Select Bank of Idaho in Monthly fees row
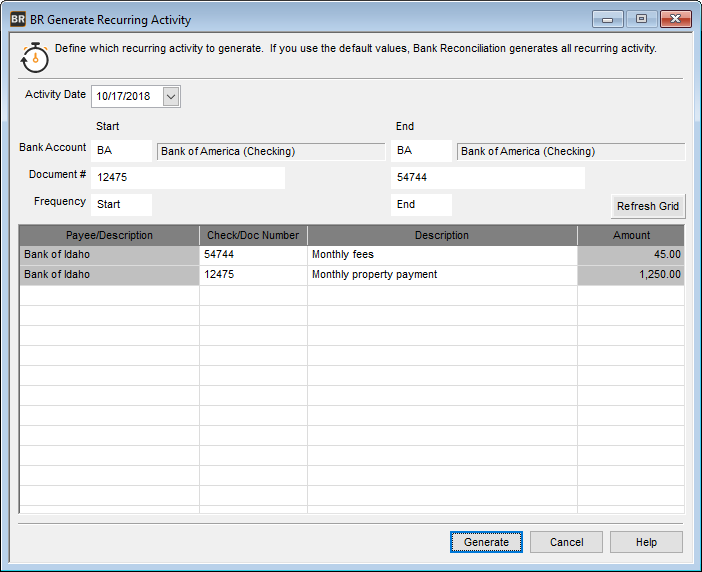This screenshot has width=702, height=572. pyautogui.click(x=109, y=255)
